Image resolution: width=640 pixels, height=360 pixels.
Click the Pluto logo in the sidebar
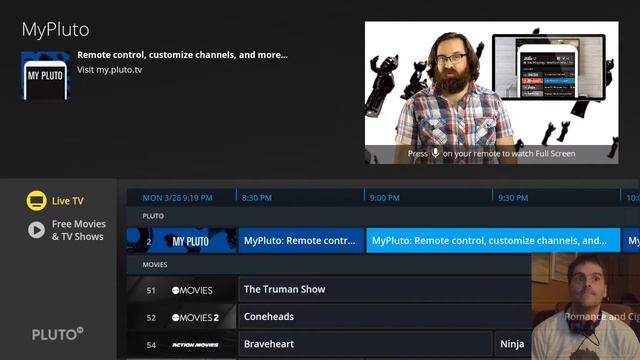click(58, 334)
